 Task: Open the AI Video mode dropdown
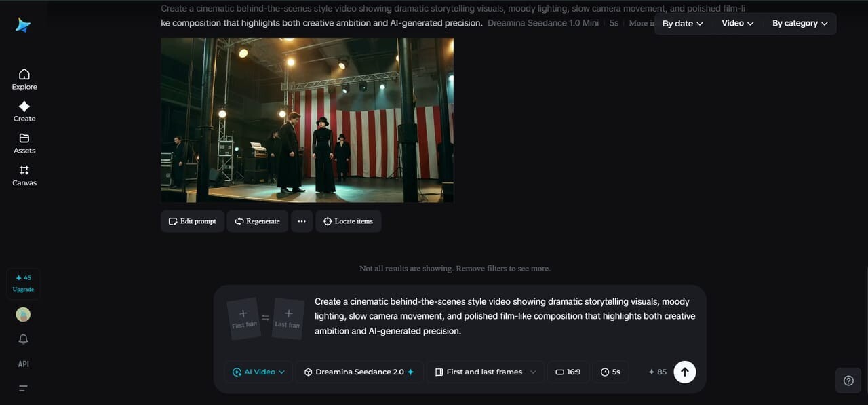(258, 372)
